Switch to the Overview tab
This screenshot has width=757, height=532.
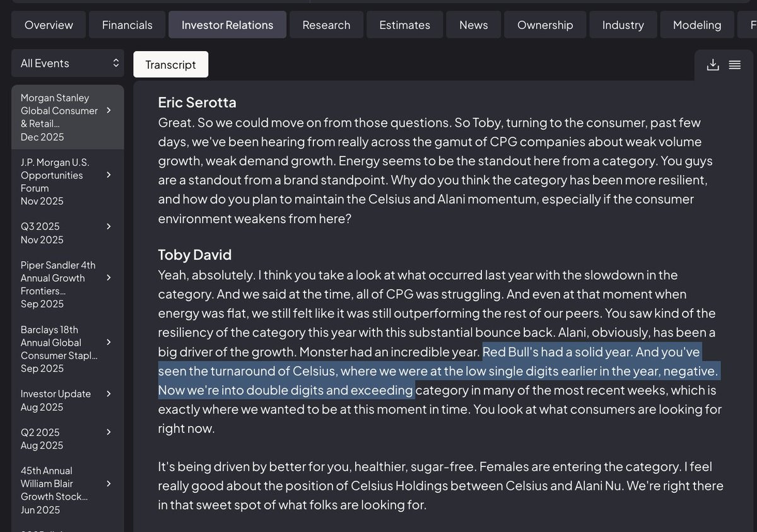49,25
